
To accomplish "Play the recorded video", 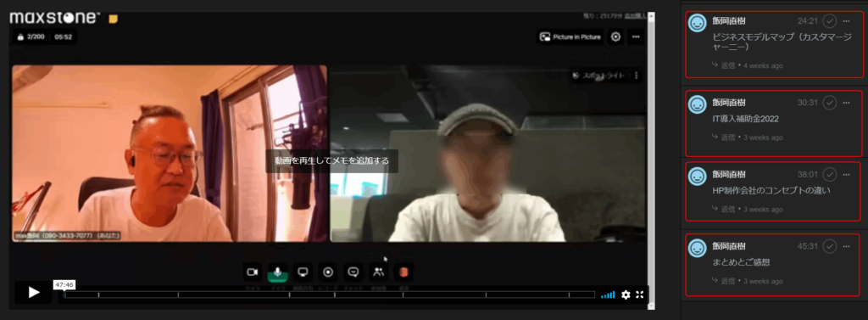I will pos(33,292).
